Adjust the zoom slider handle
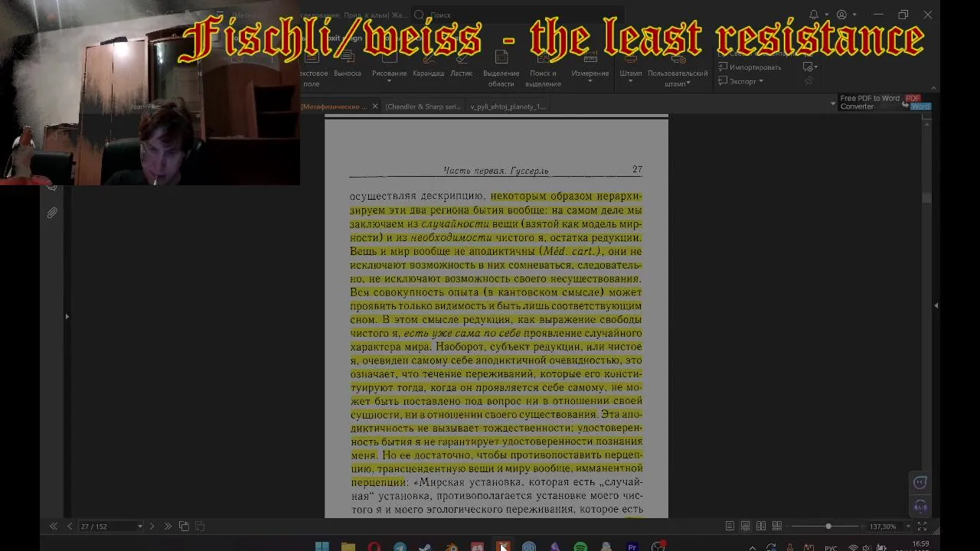Image resolution: width=980 pixels, height=551 pixels. (x=828, y=527)
